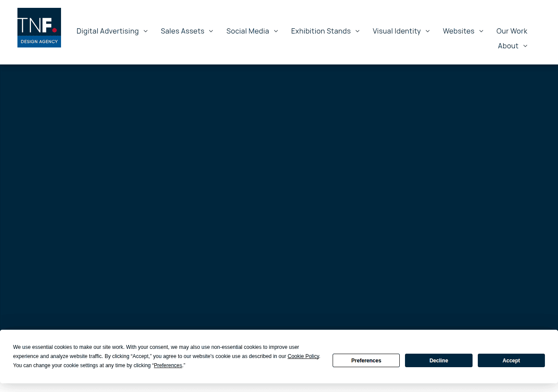Expand the Sales Assets chevron
The height and width of the screenshot is (392, 558).
211,31
